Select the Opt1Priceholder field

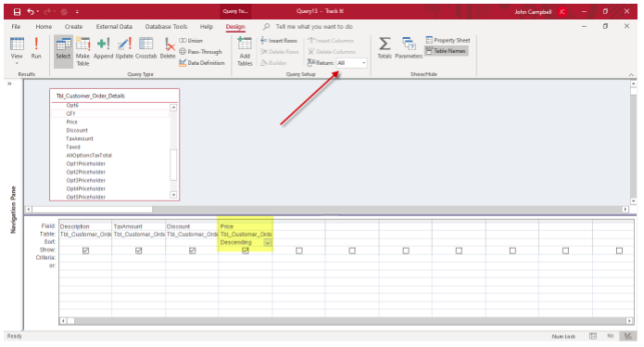click(x=86, y=163)
